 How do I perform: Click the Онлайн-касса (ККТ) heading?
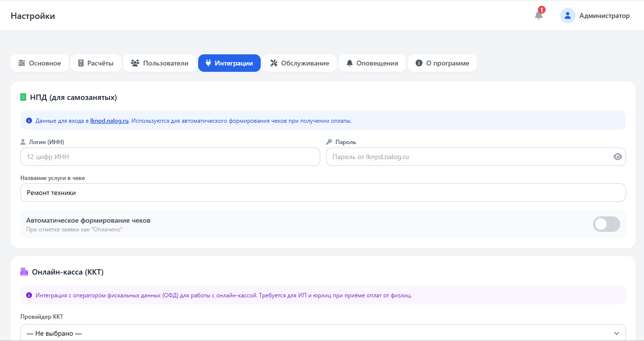(68, 272)
